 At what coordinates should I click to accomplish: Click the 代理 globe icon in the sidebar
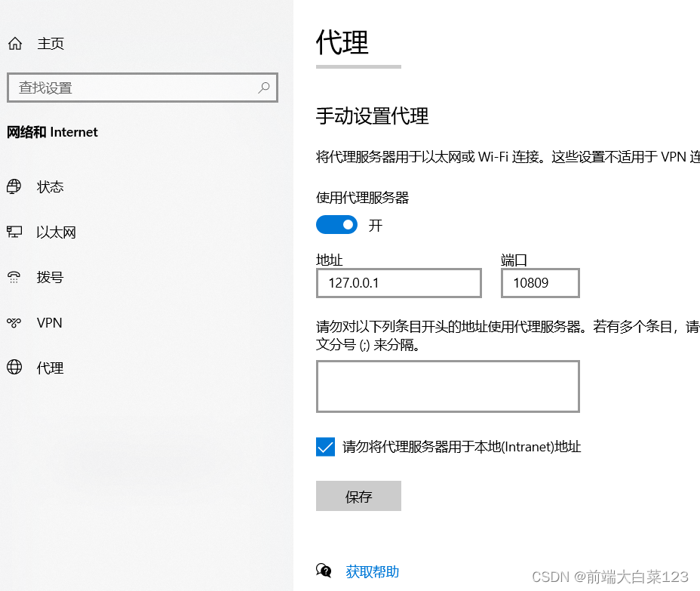click(x=14, y=367)
